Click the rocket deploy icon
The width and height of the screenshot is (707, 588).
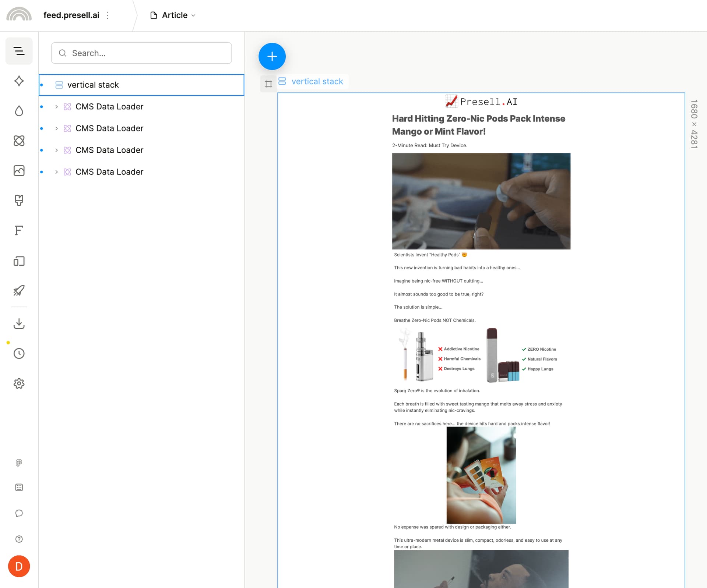click(x=19, y=291)
